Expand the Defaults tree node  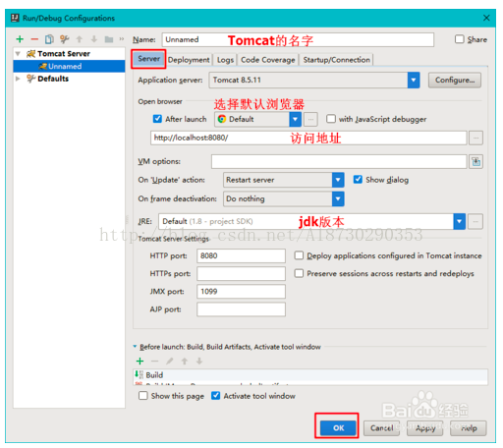click(x=18, y=79)
